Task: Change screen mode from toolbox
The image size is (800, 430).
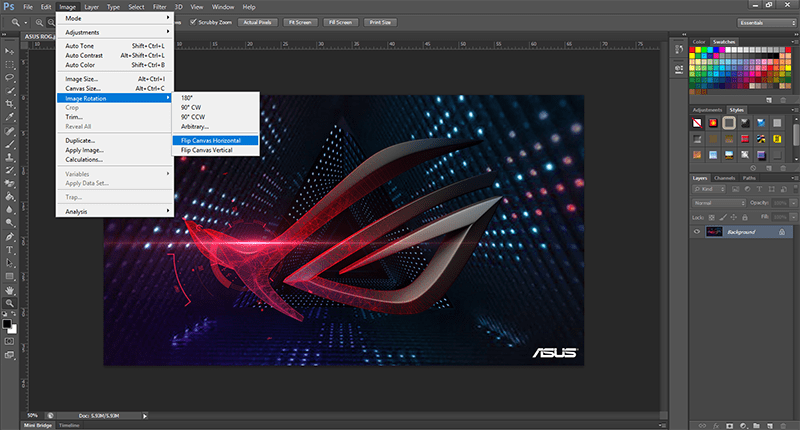Action: (x=10, y=355)
